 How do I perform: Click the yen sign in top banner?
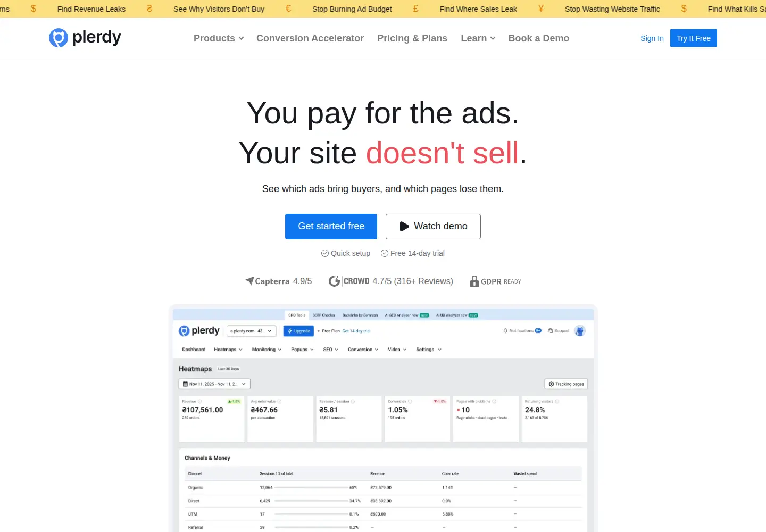[541, 9]
